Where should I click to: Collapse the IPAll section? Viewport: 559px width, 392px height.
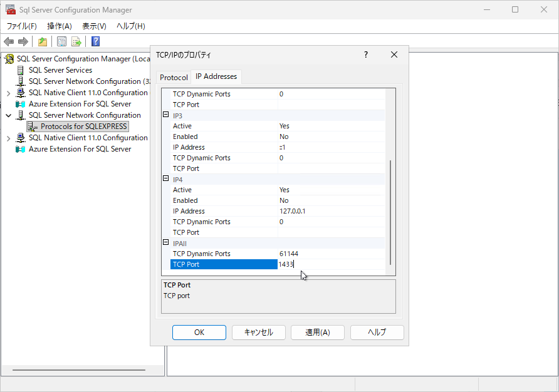[x=166, y=243]
